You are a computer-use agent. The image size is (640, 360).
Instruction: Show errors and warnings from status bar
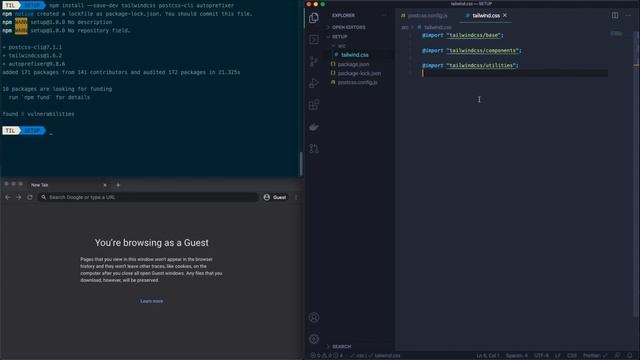[327, 356]
